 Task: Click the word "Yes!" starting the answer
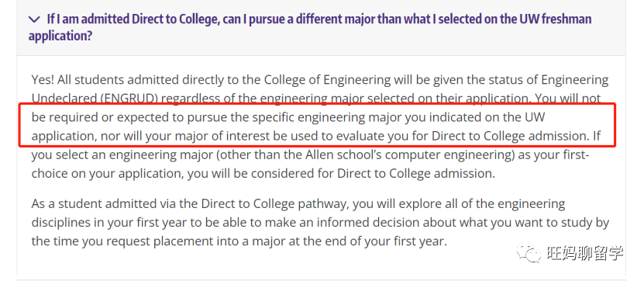[43, 79]
